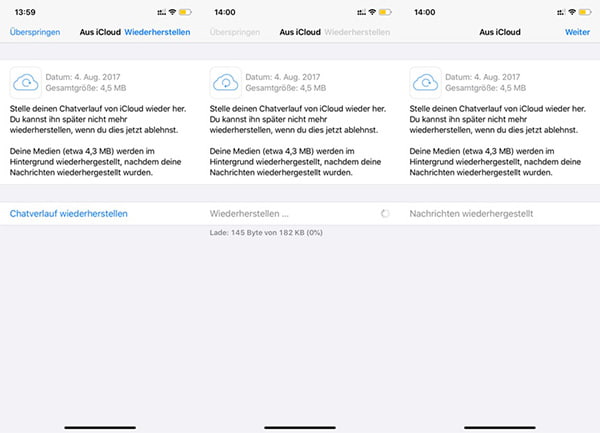Tap the signal icon in the 13:59 status bar

coord(161,12)
